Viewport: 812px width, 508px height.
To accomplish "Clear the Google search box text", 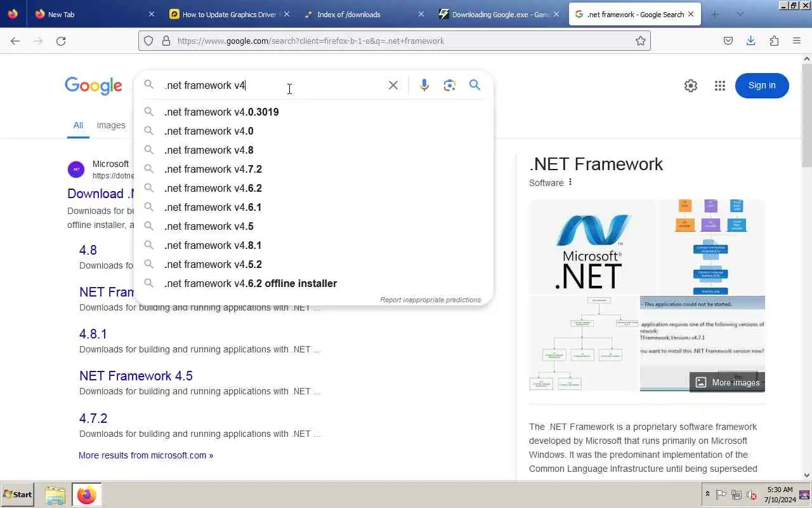I will (393, 85).
